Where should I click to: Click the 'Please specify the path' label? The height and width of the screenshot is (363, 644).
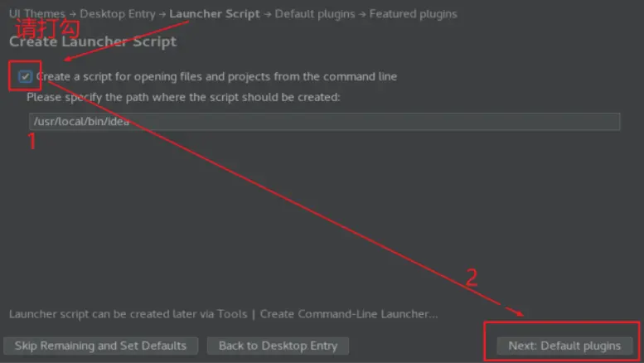pyautogui.click(x=183, y=97)
